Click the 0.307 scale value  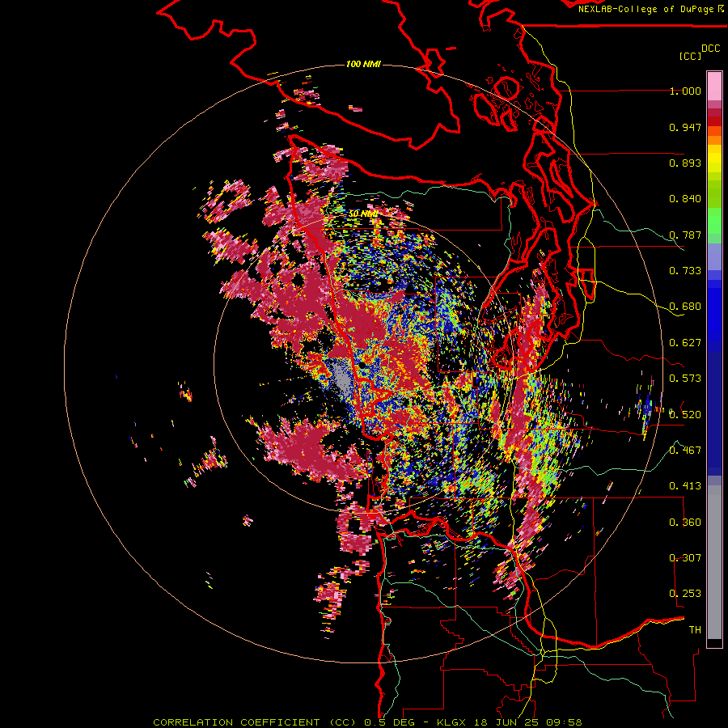685,558
